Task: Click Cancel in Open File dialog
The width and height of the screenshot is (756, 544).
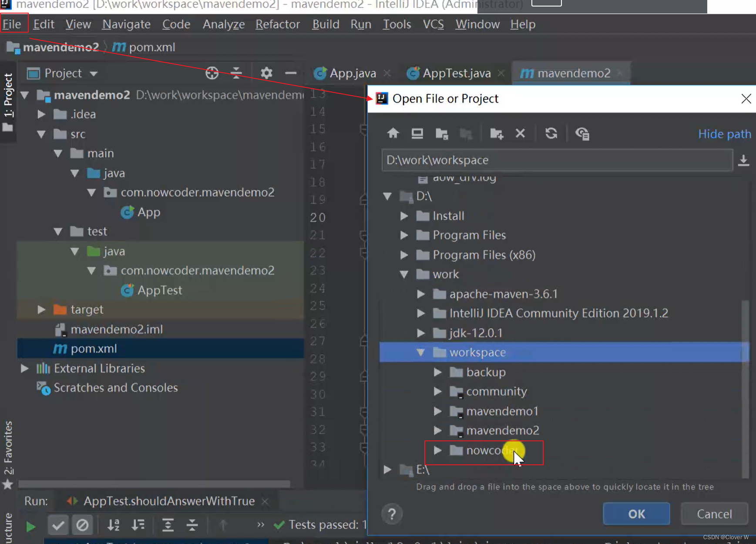Action: click(714, 514)
